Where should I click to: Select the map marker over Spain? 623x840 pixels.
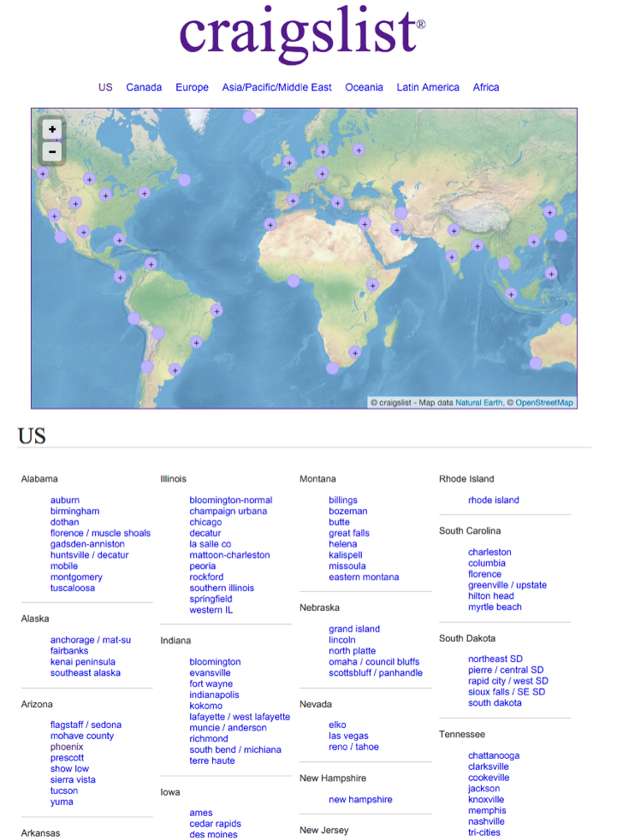[x=292, y=200]
